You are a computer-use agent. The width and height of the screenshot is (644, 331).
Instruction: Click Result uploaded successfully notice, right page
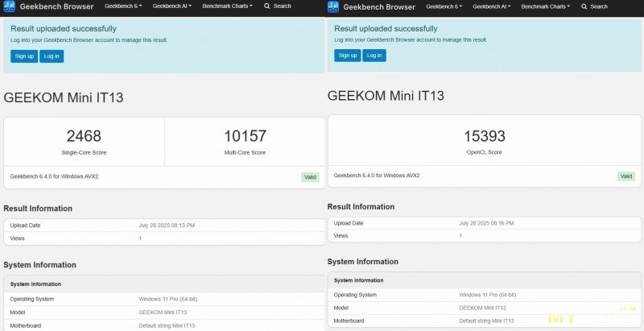click(386, 29)
